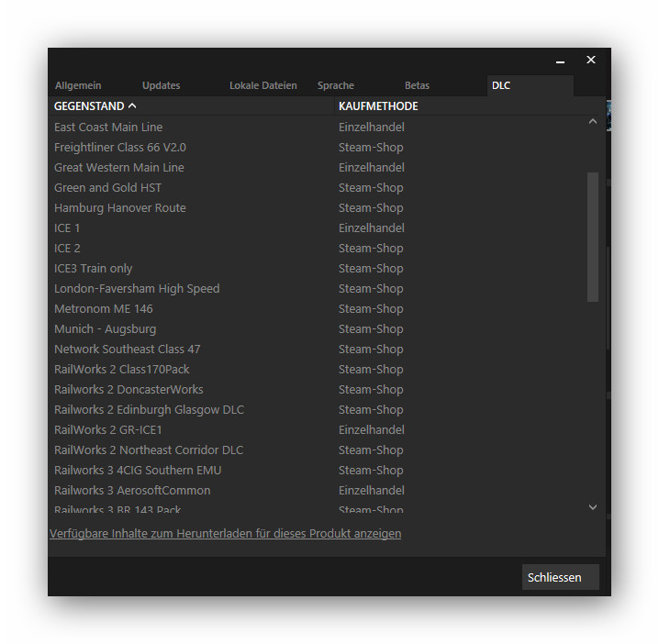Minimize the properties window
The image size is (659, 644).
point(560,61)
